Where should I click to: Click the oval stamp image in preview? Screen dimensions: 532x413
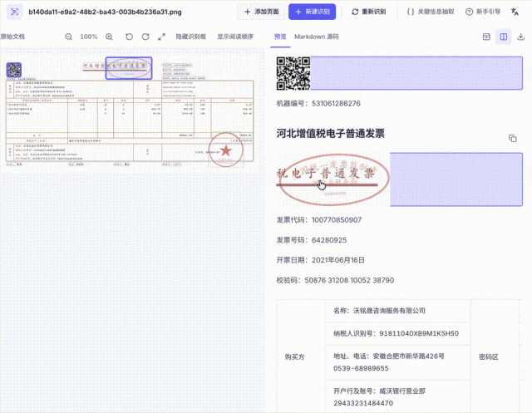[332, 179]
